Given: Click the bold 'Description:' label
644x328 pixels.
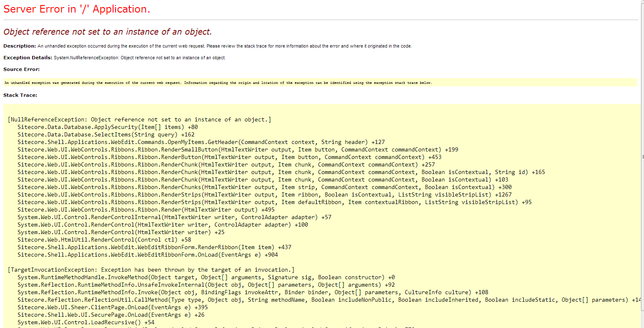Looking at the screenshot, I should (20, 46).
